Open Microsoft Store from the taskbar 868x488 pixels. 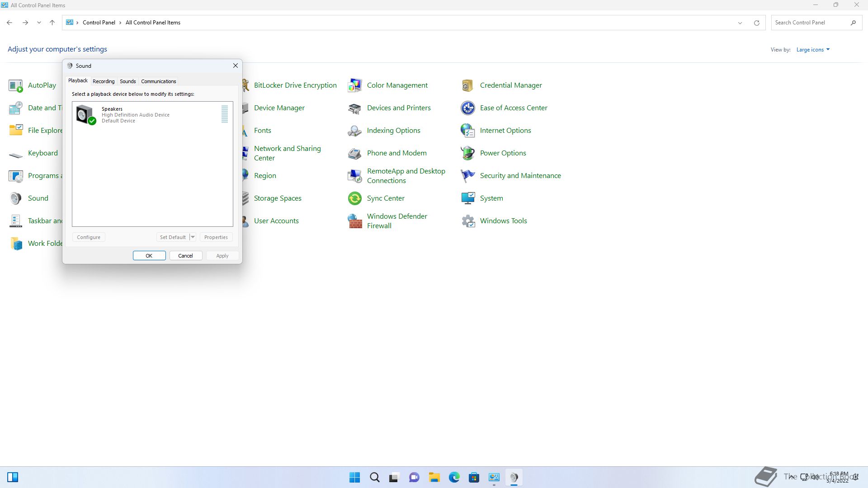tap(474, 478)
